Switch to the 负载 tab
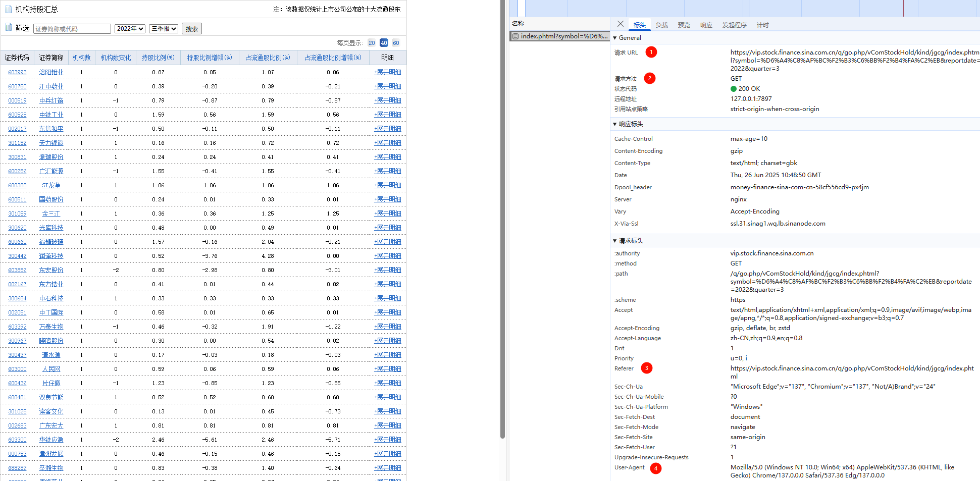This screenshot has width=980, height=481. [x=662, y=25]
